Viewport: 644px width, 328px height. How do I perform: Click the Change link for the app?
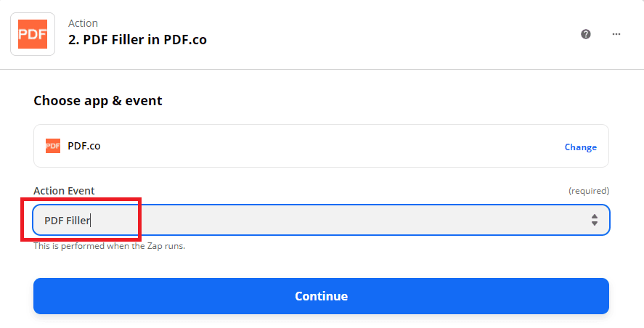tap(580, 147)
